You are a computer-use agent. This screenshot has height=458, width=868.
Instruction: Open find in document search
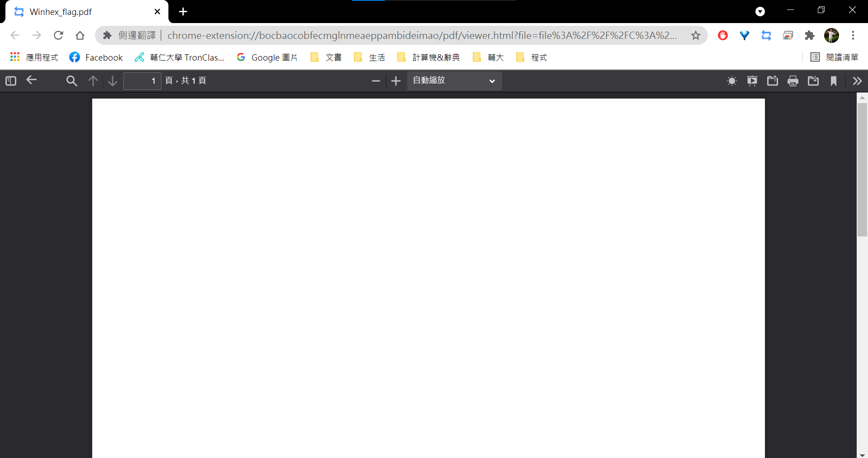coord(71,81)
